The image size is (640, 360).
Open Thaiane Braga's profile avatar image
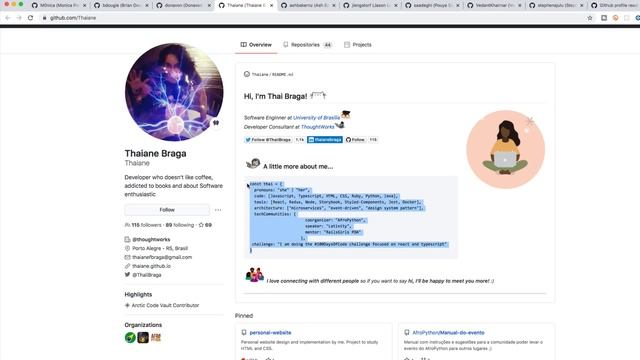point(174,92)
